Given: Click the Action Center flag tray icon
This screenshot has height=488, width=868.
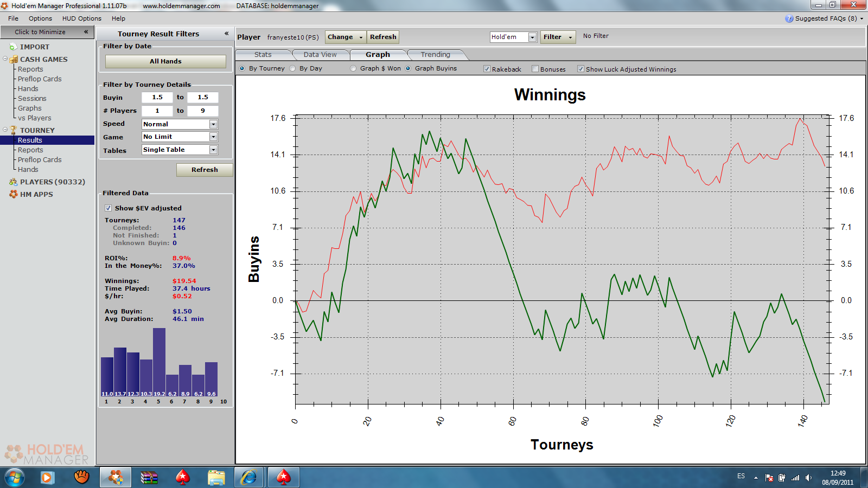Looking at the screenshot, I should [x=769, y=478].
